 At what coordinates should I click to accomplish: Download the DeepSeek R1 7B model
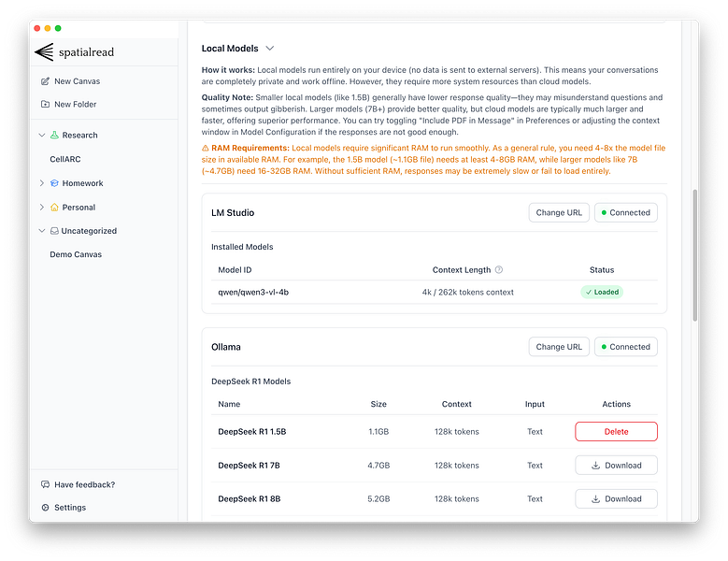616,466
